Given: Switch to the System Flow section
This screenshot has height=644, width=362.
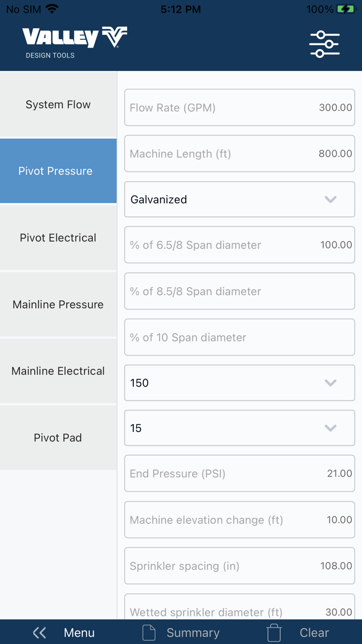Looking at the screenshot, I should point(57,104).
